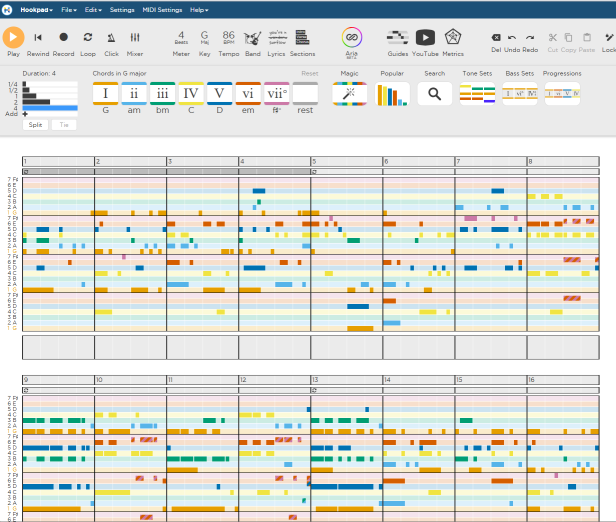Insert the vi chord (em)

[248, 93]
